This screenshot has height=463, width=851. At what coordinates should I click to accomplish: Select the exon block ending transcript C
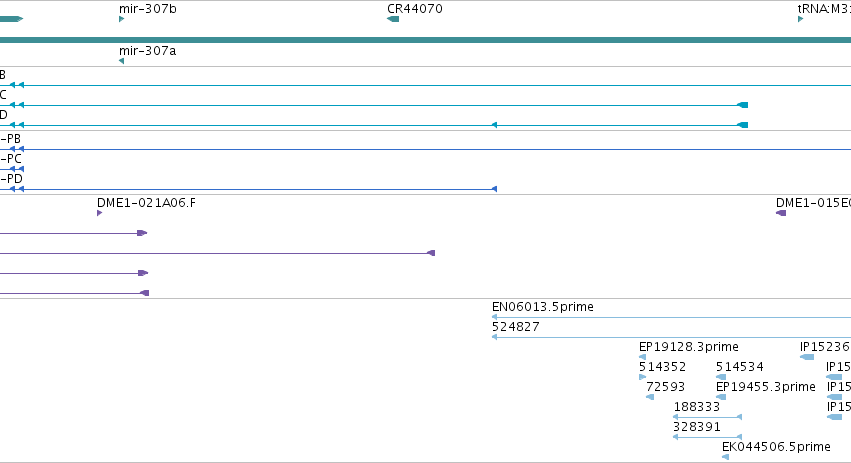click(742, 105)
